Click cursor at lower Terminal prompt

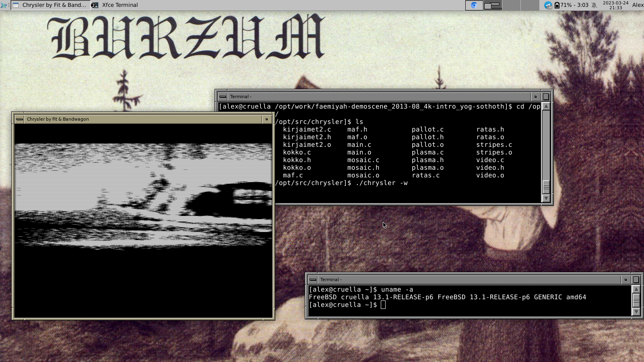click(x=383, y=305)
